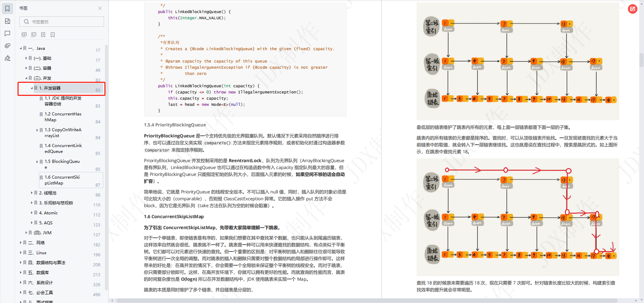The height and width of the screenshot is (303, 644).
Task: Click page number 496 in bookmark list
Action: (97, 295)
